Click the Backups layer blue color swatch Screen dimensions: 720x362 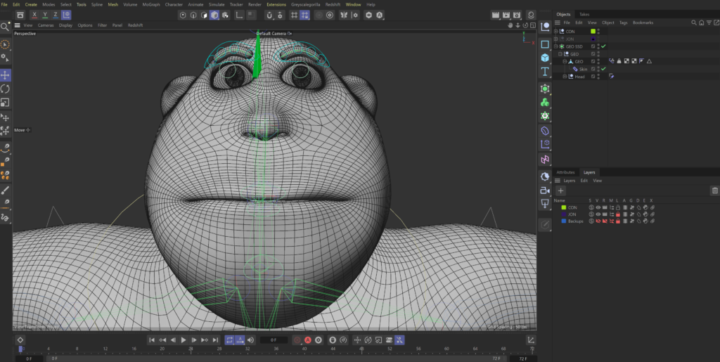point(563,221)
